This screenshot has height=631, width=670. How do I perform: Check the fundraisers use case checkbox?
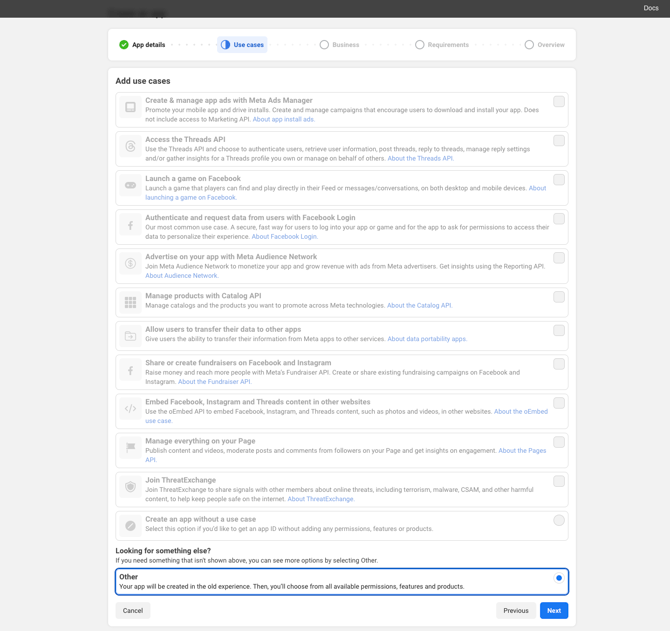click(558, 364)
